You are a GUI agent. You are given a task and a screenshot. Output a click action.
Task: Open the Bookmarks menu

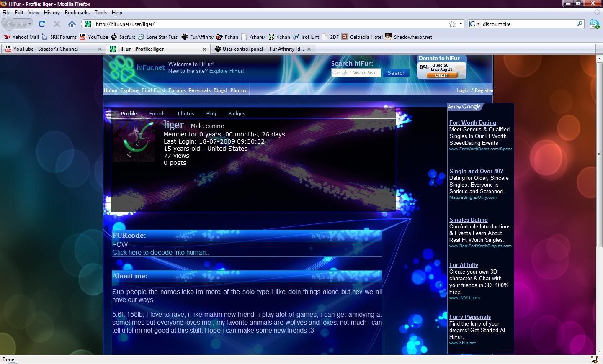coord(77,13)
